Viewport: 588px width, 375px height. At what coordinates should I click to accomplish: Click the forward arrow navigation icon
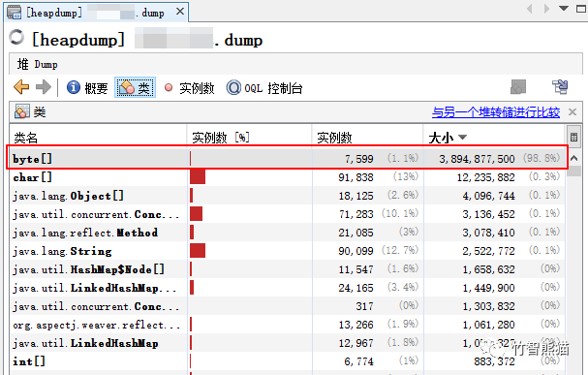pyautogui.click(x=44, y=87)
